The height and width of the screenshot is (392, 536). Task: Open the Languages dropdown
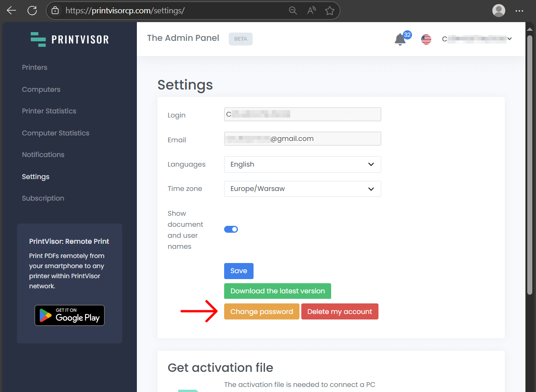[x=302, y=164]
